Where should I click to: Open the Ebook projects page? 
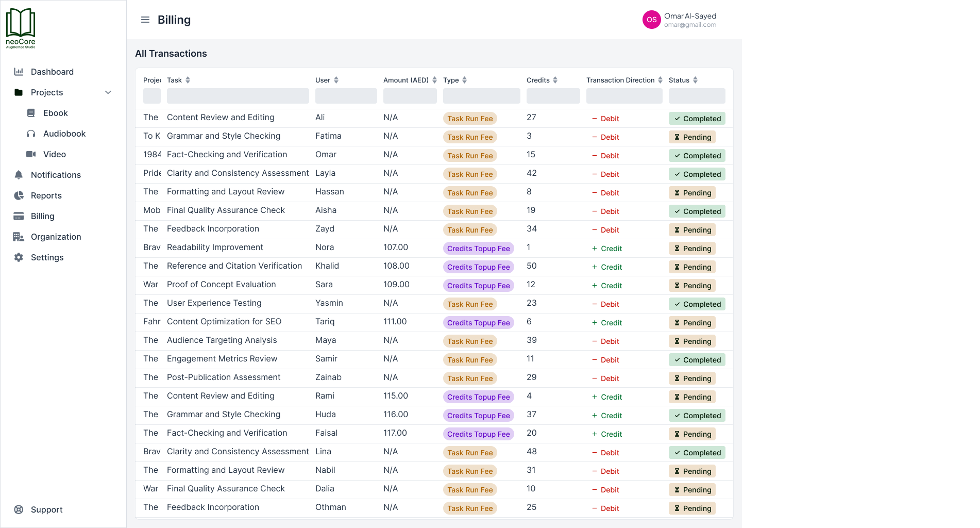tap(55, 113)
